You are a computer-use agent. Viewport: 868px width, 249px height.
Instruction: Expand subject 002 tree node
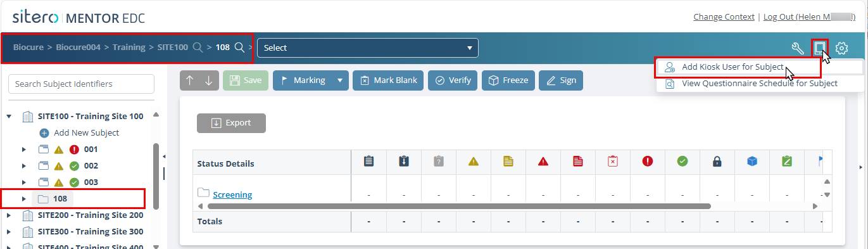(24, 166)
